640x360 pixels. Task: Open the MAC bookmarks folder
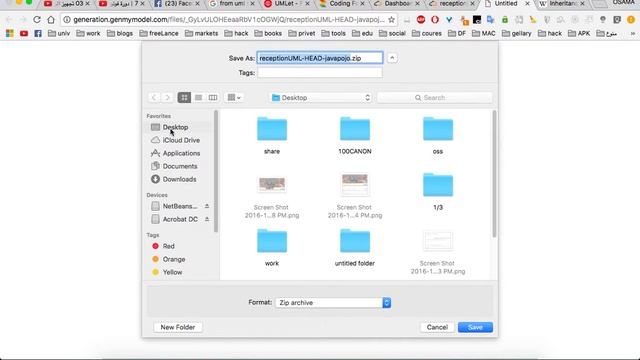pos(484,33)
